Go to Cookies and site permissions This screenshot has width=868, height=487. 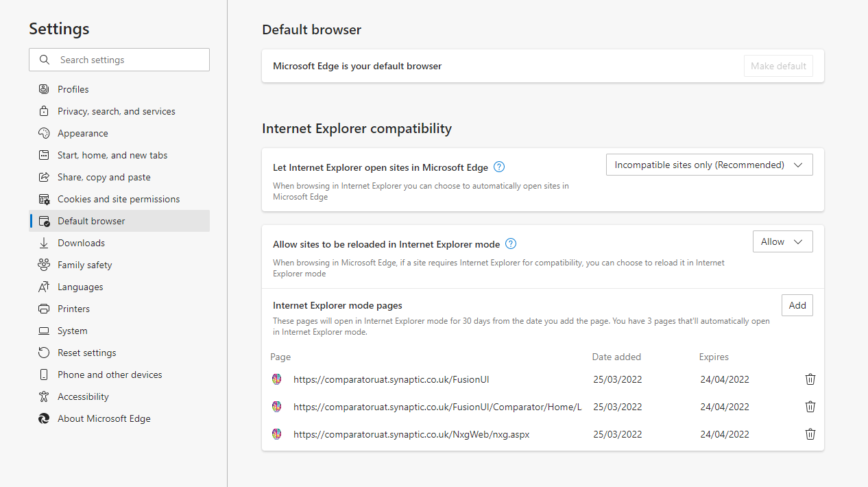click(119, 199)
